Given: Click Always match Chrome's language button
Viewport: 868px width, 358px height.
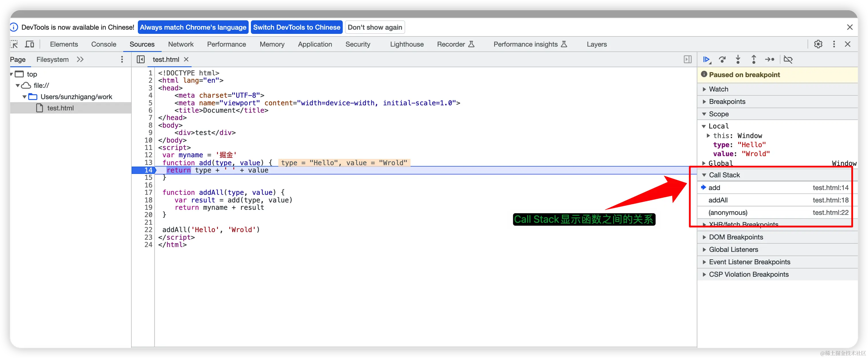Looking at the screenshot, I should pos(193,27).
